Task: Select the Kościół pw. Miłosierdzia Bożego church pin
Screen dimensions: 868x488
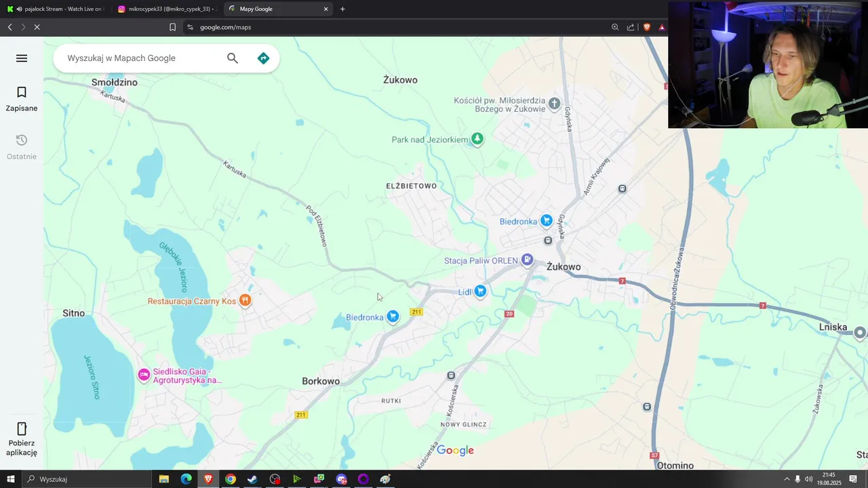Action: 555,104
